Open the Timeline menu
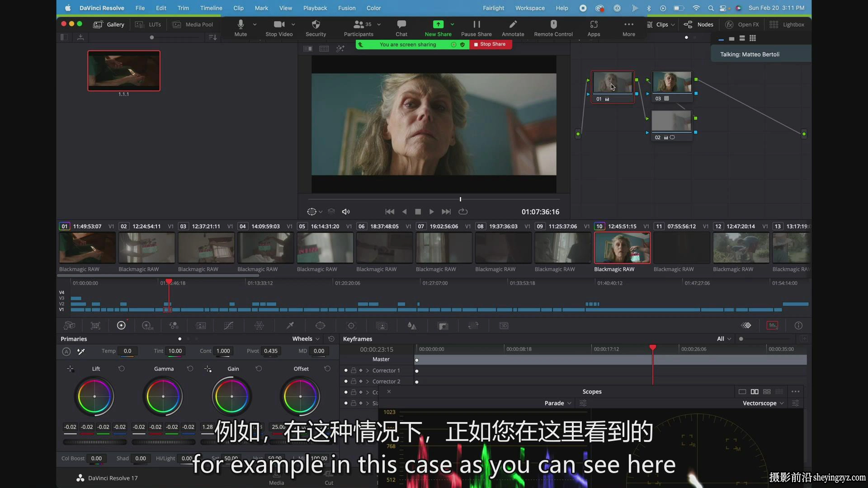 click(211, 8)
